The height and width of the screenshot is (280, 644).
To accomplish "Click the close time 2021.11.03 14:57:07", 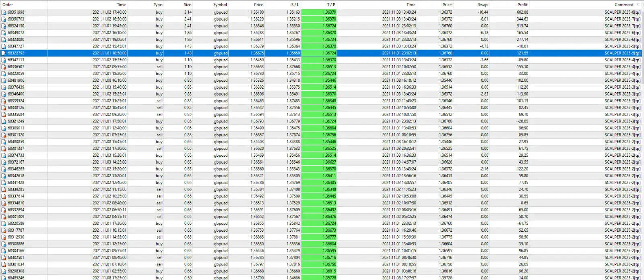I will click(x=399, y=162).
